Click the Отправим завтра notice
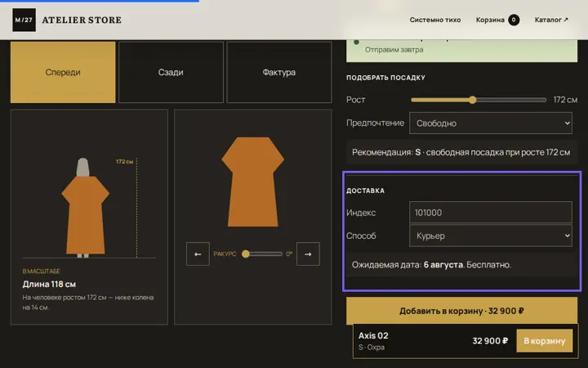Image resolution: width=588 pixels, height=368 pixels. click(394, 50)
